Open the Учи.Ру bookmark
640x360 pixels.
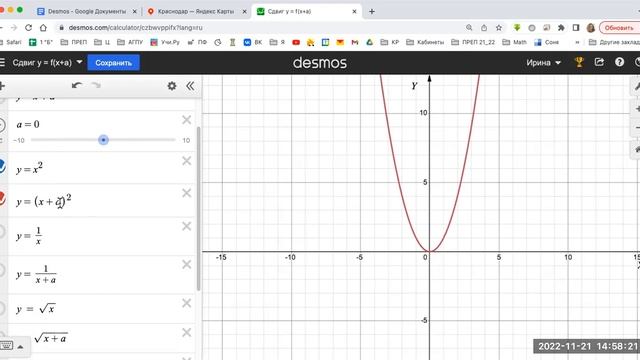click(165, 42)
